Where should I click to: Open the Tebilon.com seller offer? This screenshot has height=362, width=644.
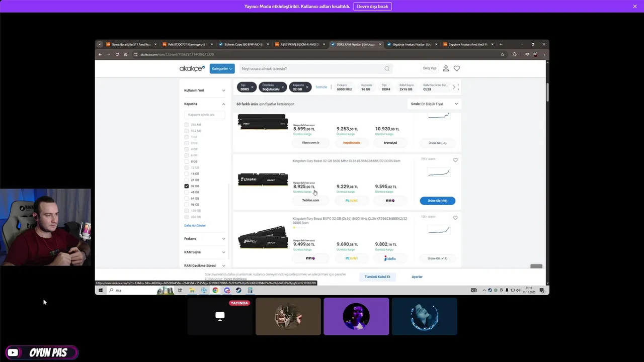pos(310,200)
